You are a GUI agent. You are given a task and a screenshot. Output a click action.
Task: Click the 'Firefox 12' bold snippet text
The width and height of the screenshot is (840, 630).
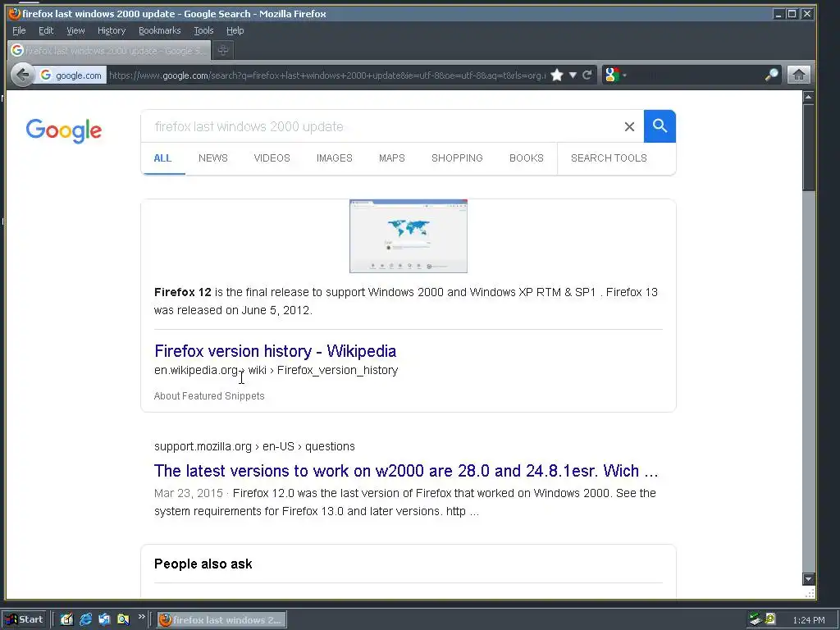point(183,292)
